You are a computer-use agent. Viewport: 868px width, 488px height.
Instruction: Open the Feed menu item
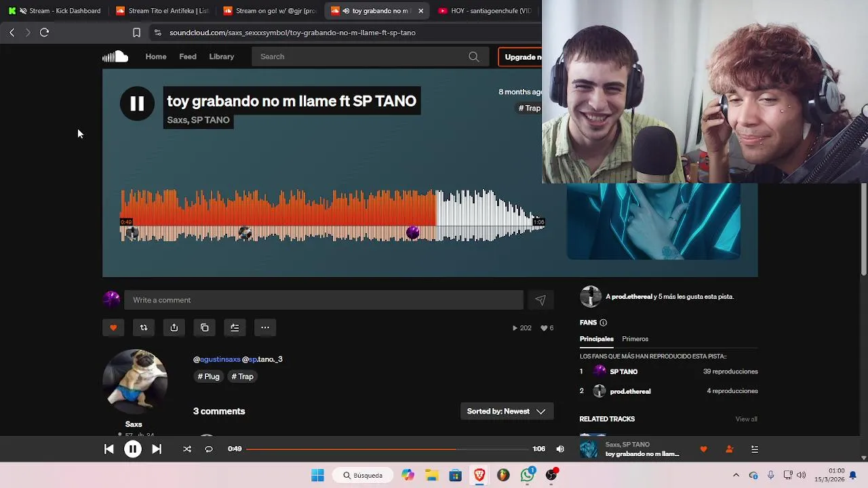click(188, 56)
